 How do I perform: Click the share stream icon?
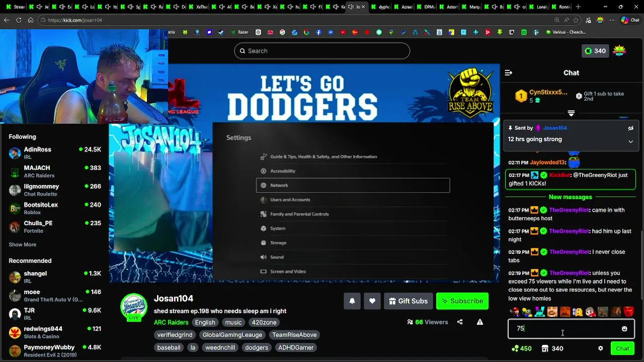point(460,322)
